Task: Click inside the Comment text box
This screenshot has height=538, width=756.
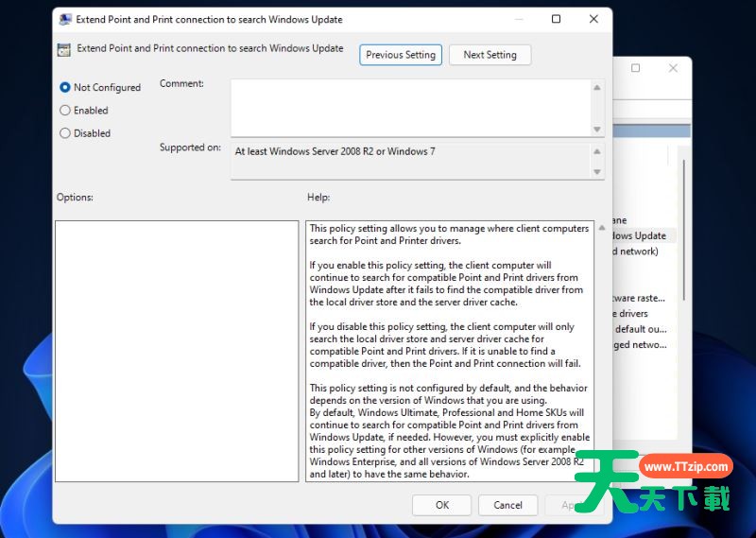Action: (411, 108)
